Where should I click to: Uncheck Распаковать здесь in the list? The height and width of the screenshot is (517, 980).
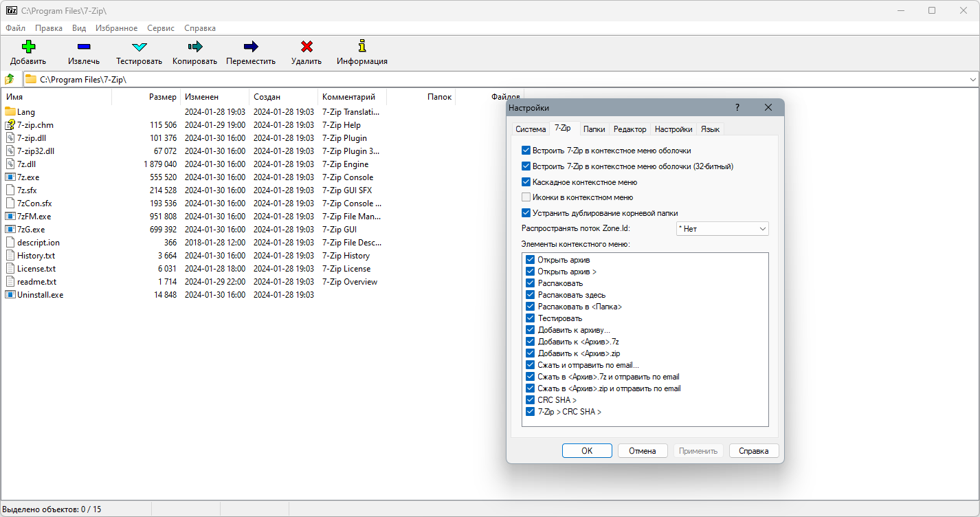tap(531, 295)
